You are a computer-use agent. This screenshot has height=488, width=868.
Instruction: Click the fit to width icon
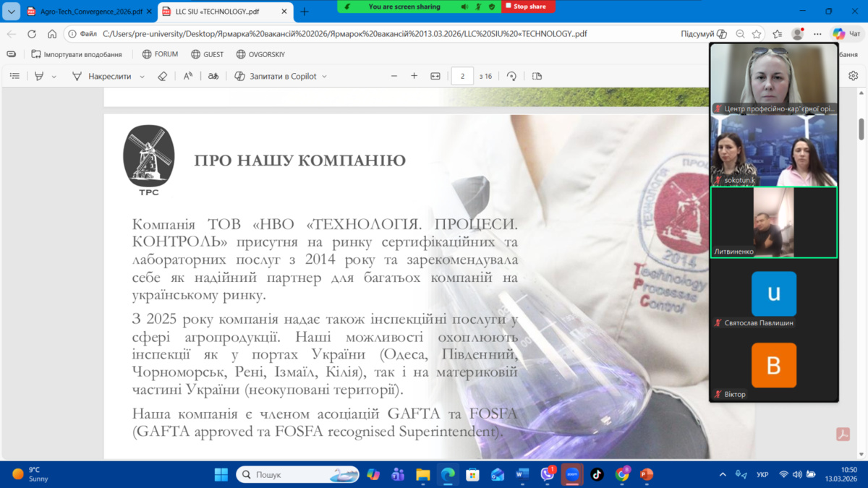(x=435, y=76)
